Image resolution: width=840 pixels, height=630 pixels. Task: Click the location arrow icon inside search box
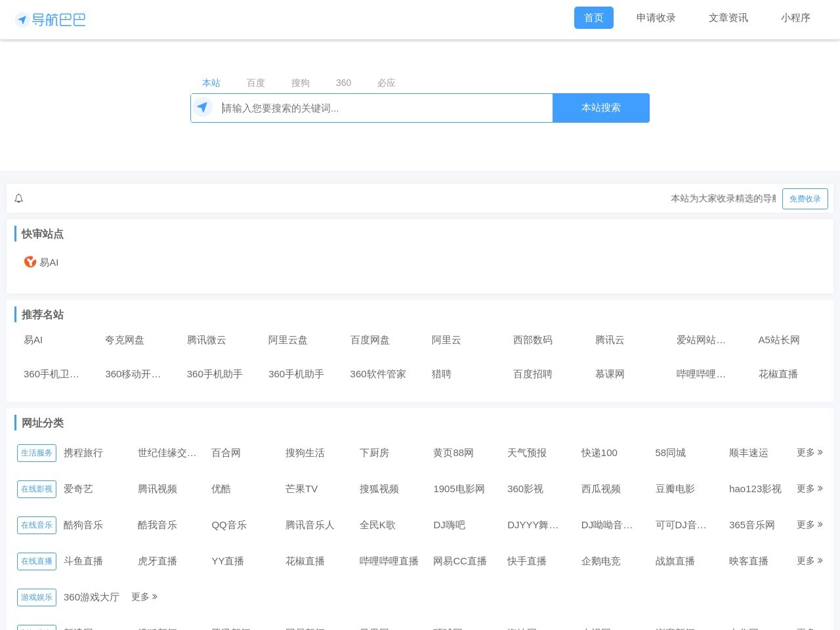(203, 108)
